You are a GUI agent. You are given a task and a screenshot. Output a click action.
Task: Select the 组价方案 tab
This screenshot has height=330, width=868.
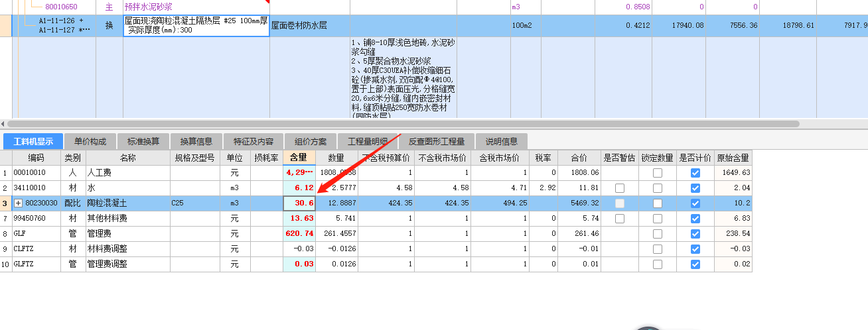(311, 141)
